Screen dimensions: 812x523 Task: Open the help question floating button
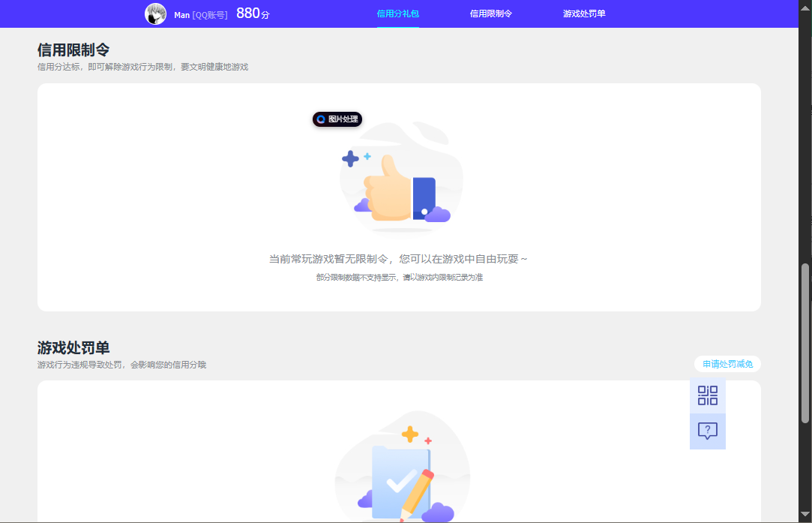coord(707,431)
